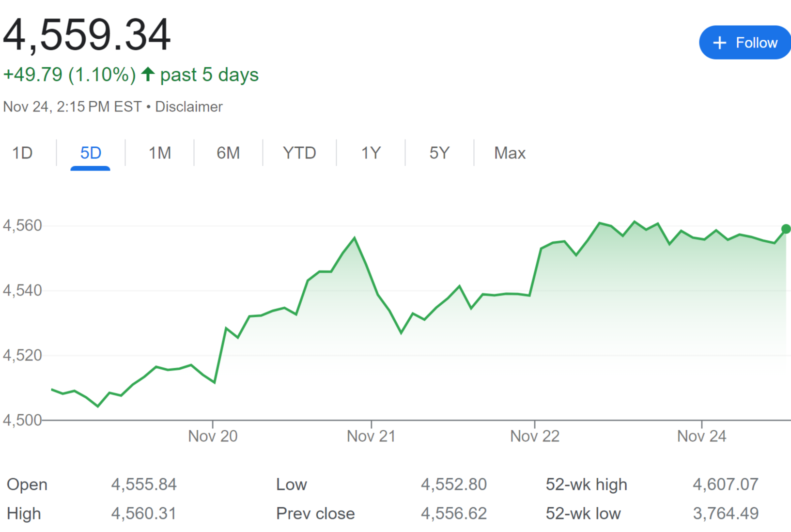Switch to the 1M time range

tap(159, 153)
